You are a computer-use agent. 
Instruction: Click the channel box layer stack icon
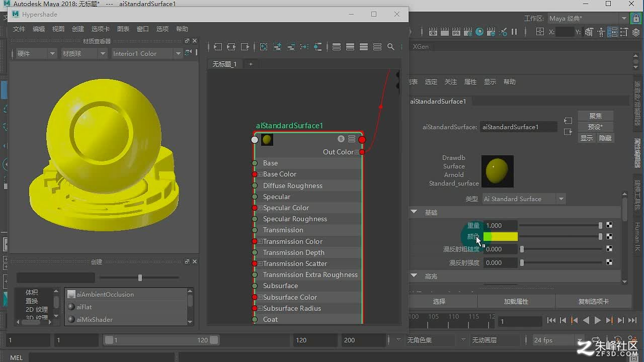point(637,32)
